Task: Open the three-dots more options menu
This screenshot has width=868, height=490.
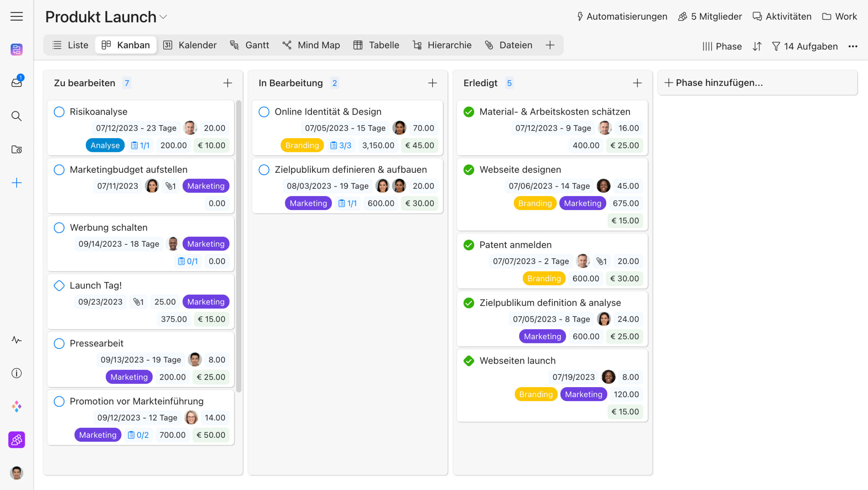Action: click(853, 46)
